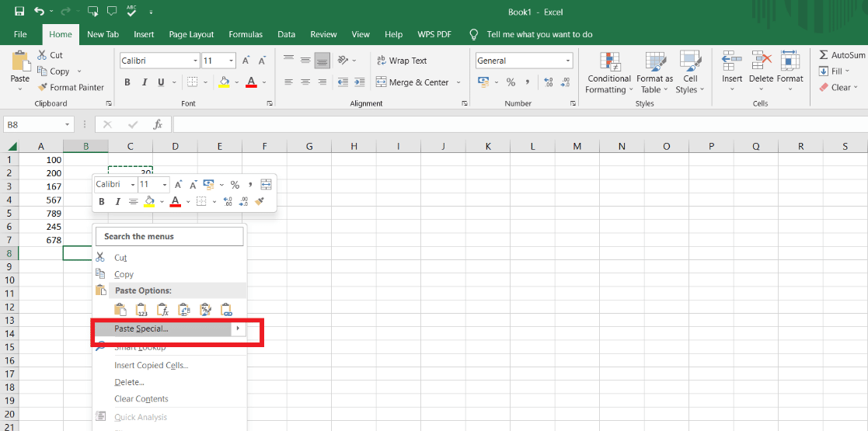
Task: Select bottom align in Alignment group
Action: point(322,61)
